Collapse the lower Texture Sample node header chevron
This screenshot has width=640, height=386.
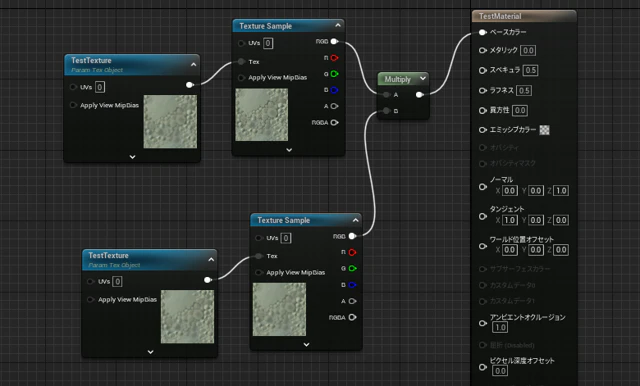pos(356,220)
